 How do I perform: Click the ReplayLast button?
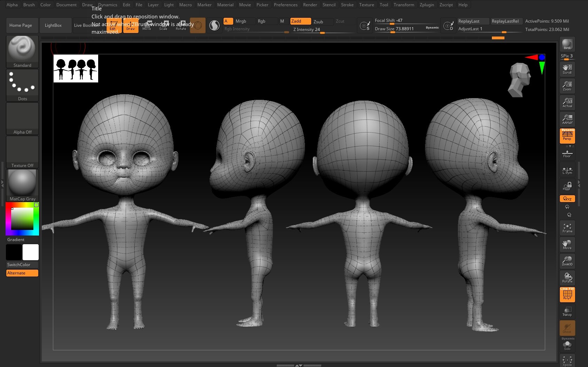472,21
